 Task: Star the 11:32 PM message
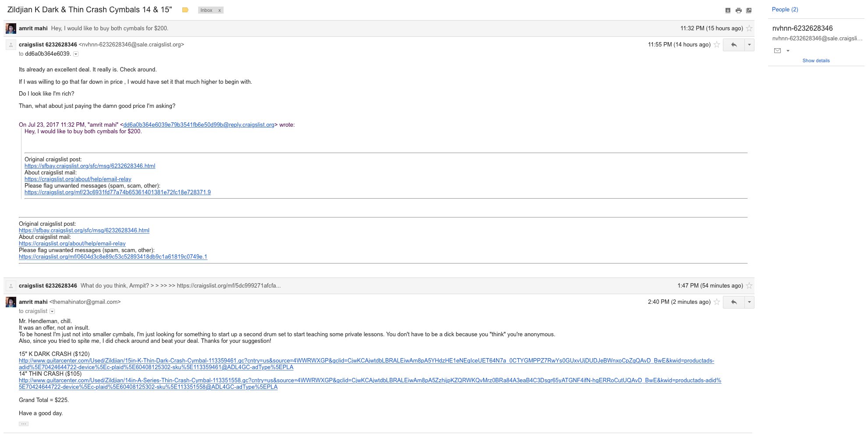coord(749,28)
